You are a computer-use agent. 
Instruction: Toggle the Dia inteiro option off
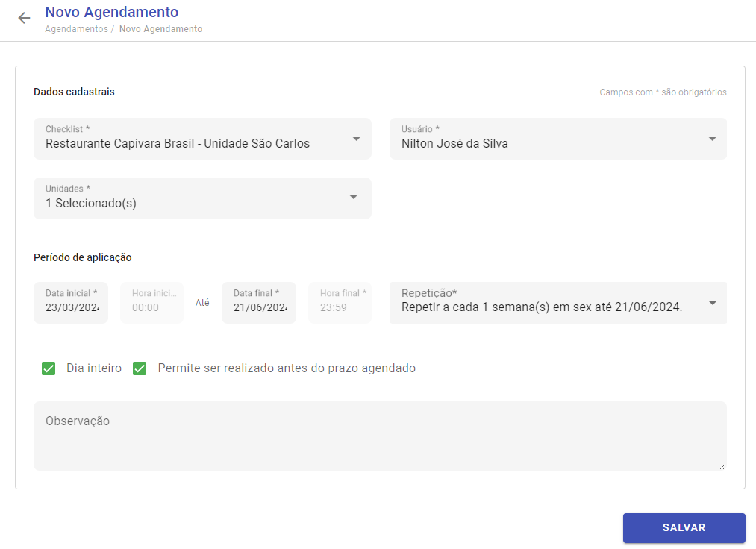tap(49, 368)
